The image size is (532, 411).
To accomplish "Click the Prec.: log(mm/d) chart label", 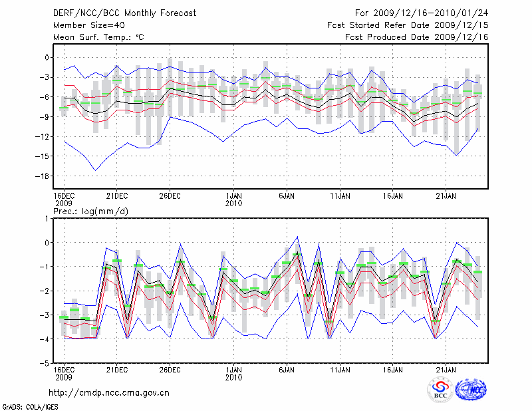I will click(x=90, y=210).
